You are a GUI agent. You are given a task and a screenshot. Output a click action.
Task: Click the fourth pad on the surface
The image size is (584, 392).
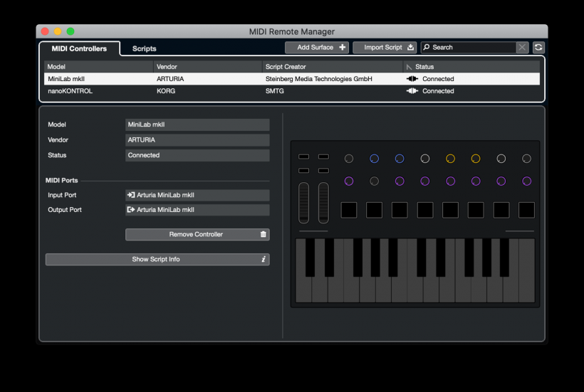tap(425, 210)
